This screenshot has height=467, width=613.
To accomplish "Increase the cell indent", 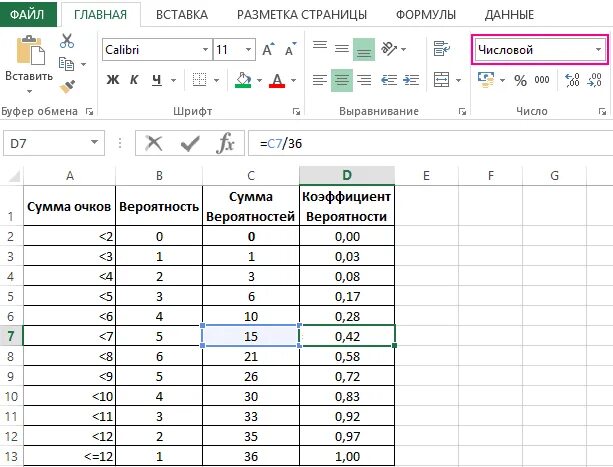I will pyautogui.click(x=411, y=80).
